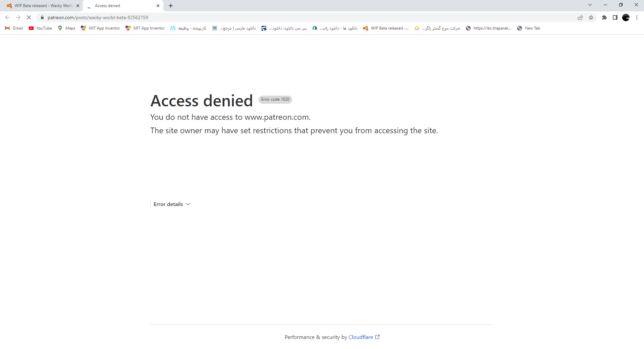644x349 pixels.
Task: Stop loading the page
Action: click(x=29, y=17)
